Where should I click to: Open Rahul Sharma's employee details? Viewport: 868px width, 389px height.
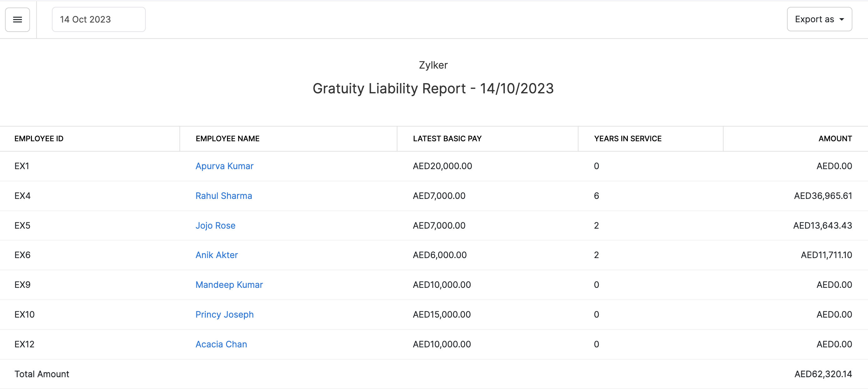pos(223,196)
